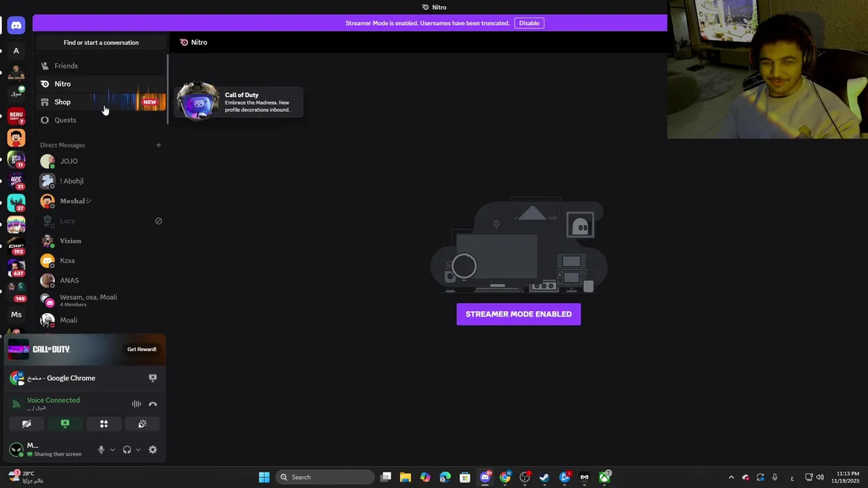Open Windows Start menu

(264, 477)
